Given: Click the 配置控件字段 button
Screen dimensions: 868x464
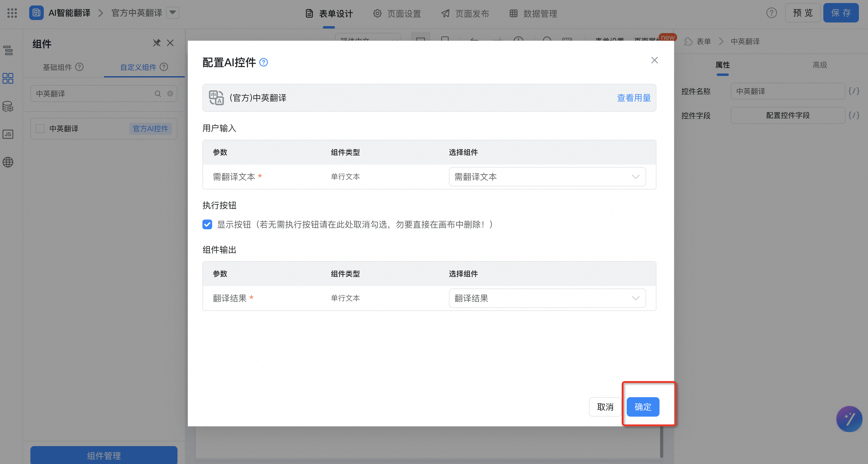Looking at the screenshot, I should (788, 115).
